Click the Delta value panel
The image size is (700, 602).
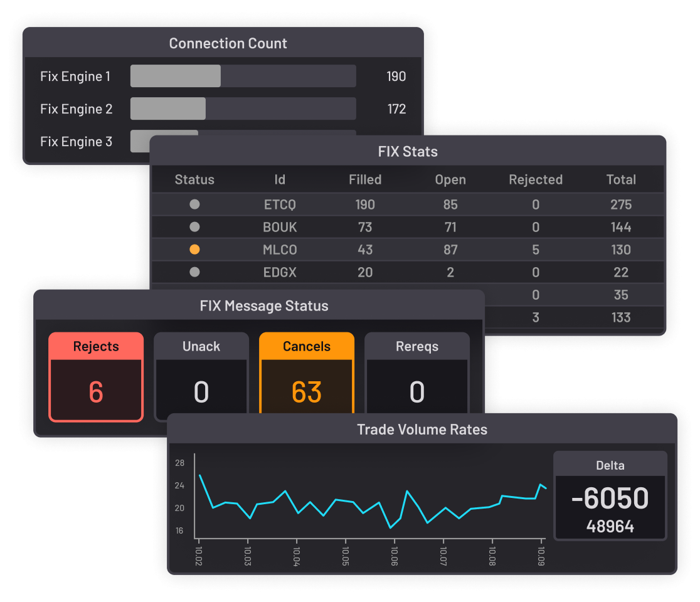pyautogui.click(x=610, y=507)
